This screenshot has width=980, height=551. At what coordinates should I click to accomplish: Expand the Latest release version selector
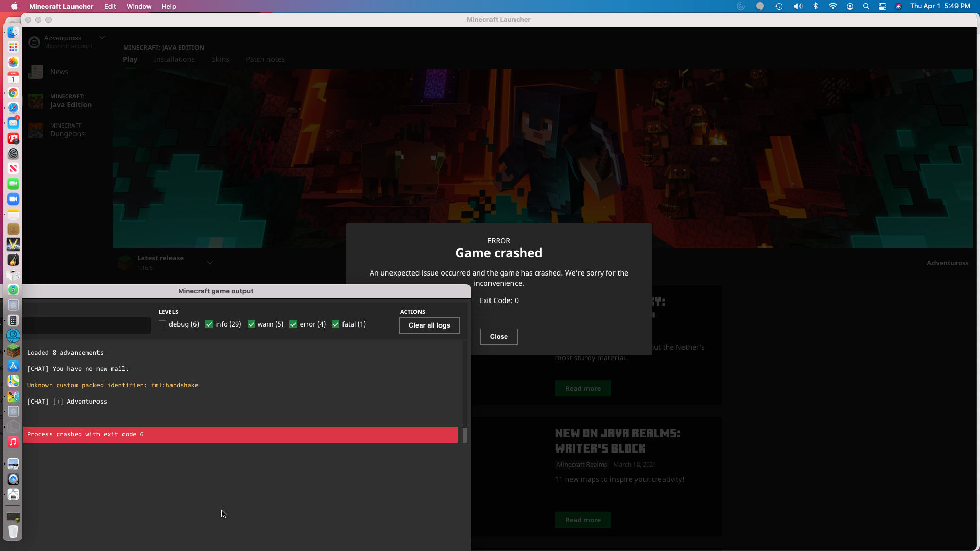[210, 263]
